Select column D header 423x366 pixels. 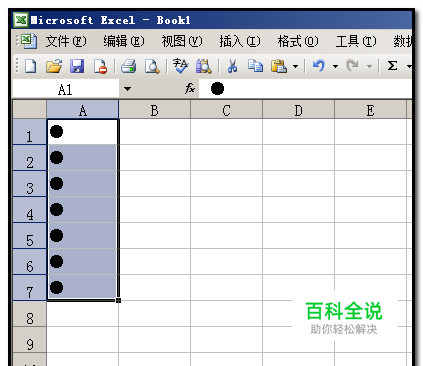click(298, 110)
